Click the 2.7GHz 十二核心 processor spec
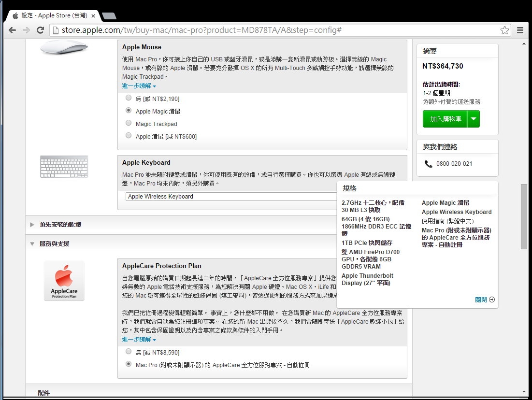The width and height of the screenshot is (532, 400). (x=373, y=206)
